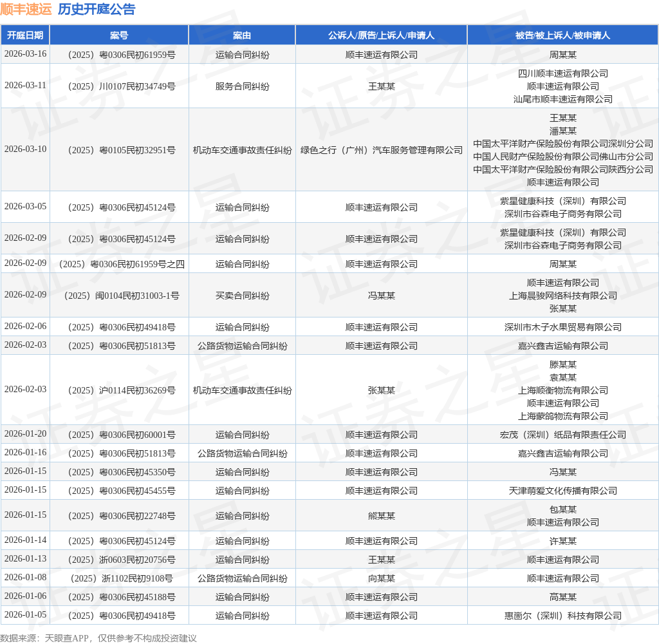Click the 服务合同纠纷 cell

coord(242,86)
